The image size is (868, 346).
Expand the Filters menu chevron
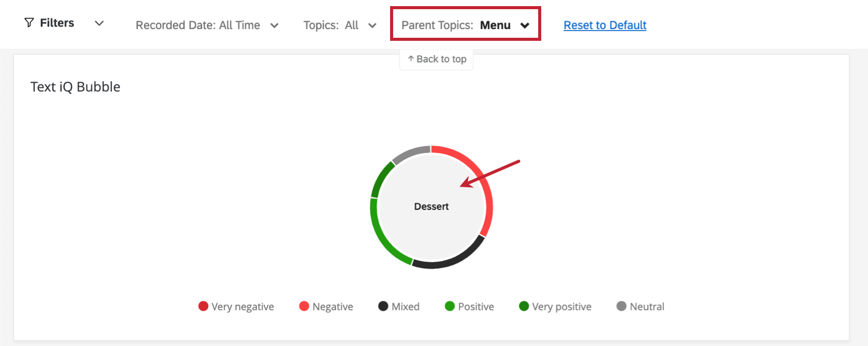(99, 23)
